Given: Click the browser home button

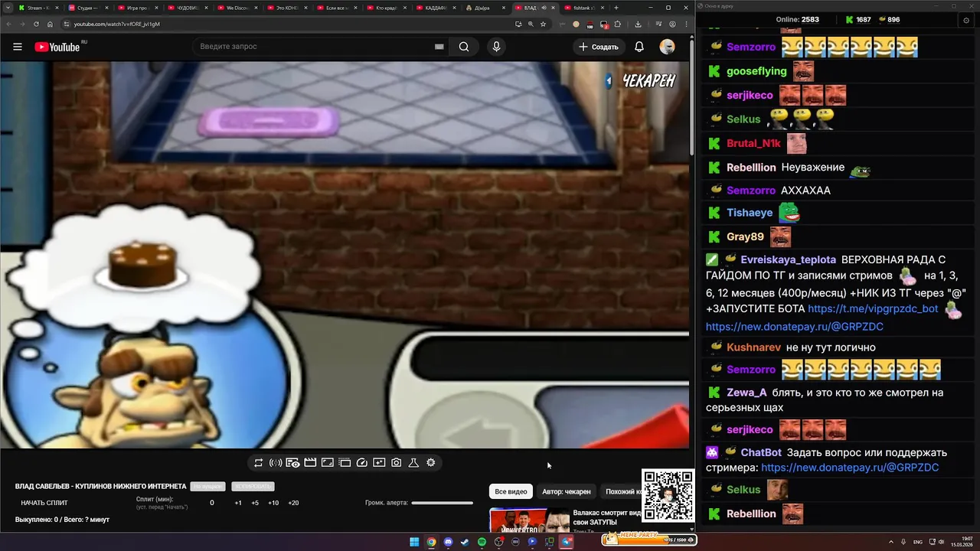Looking at the screenshot, I should (50, 24).
